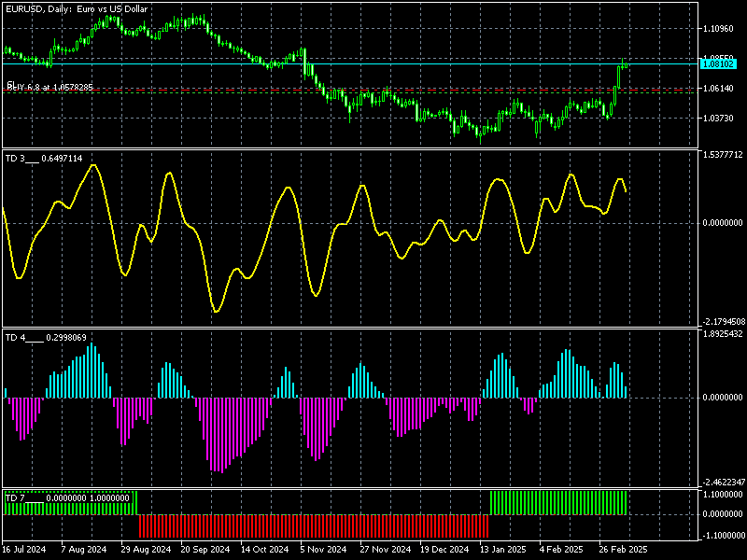The height and width of the screenshot is (560, 747).
Task: Click the "29 Aug 2024" date label
Action: coord(146,549)
